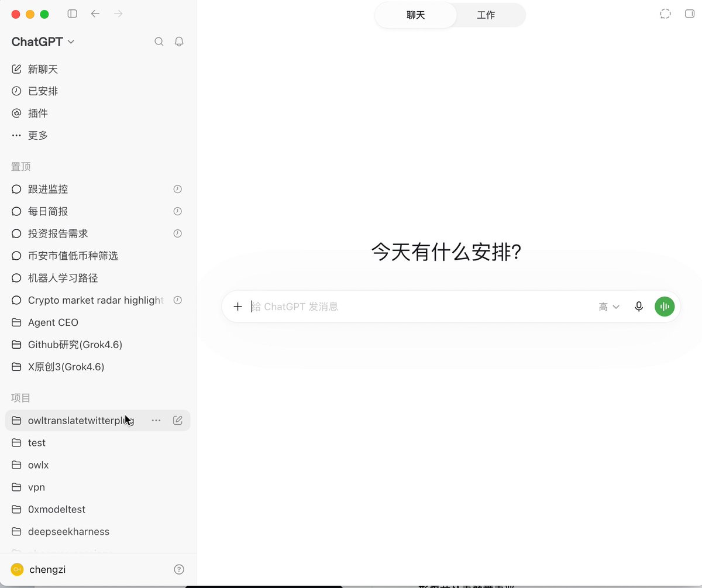Screen dimensions: 702x588
Task: Open options for owltranslatetwitterplug project
Action: tap(156, 420)
